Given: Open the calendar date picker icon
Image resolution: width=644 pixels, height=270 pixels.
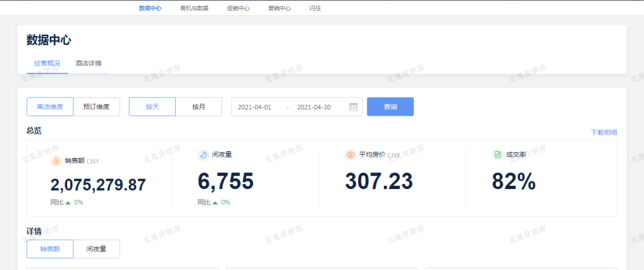Looking at the screenshot, I should coord(353,107).
